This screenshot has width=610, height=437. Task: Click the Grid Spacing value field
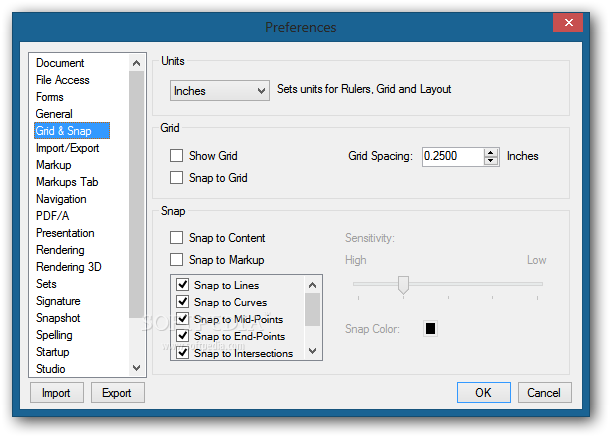click(x=453, y=156)
